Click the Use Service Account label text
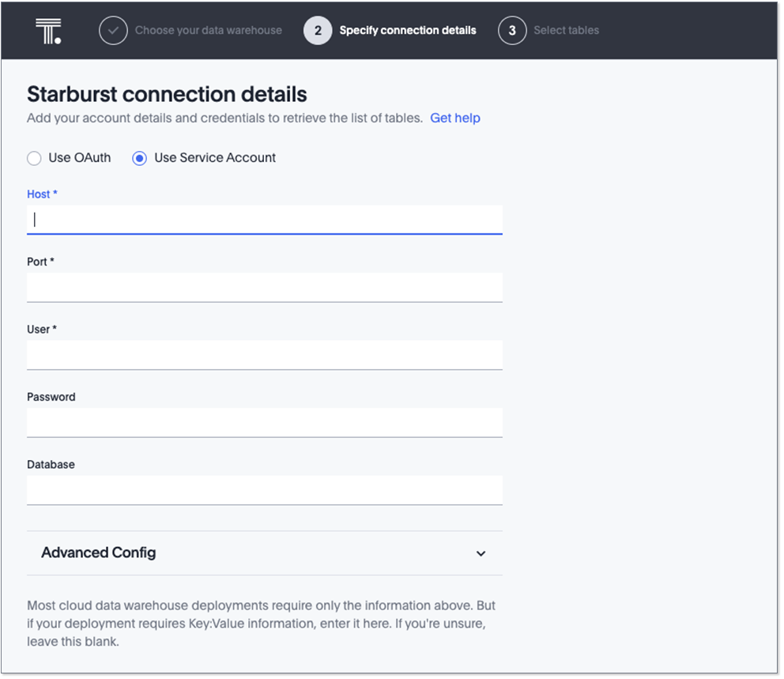 click(x=215, y=158)
